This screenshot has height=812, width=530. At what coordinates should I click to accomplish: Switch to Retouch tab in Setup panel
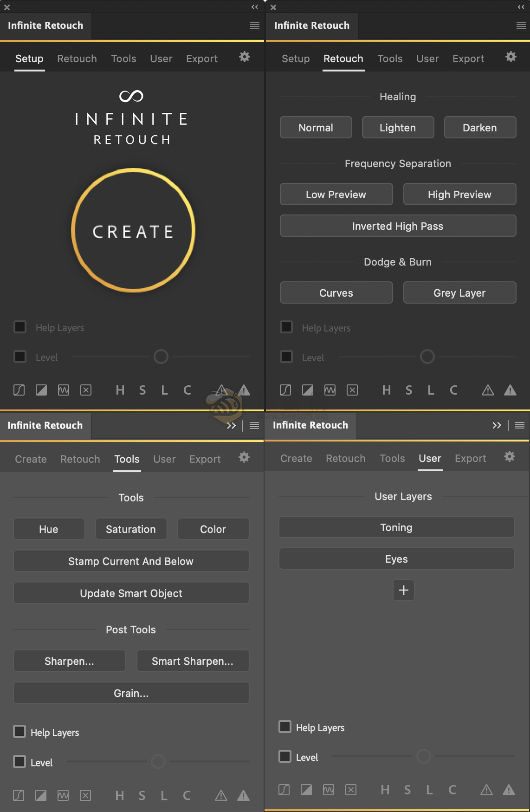[x=77, y=58]
